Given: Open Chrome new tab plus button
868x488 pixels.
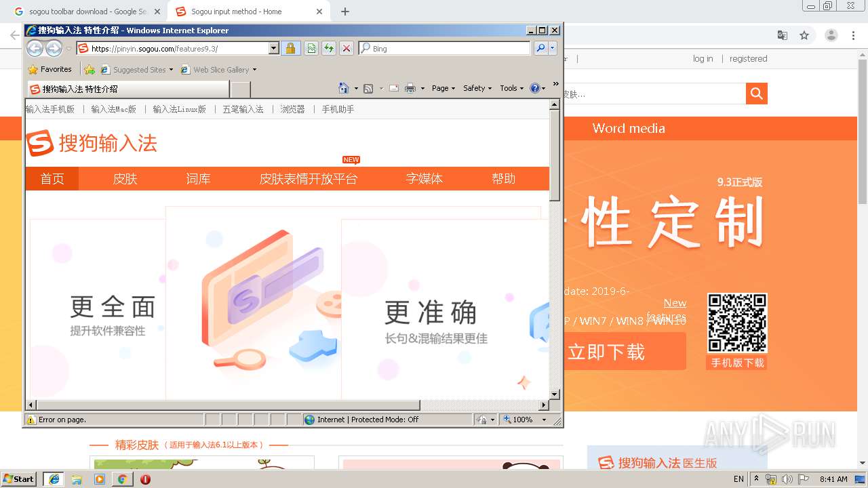Looking at the screenshot, I should (x=345, y=12).
